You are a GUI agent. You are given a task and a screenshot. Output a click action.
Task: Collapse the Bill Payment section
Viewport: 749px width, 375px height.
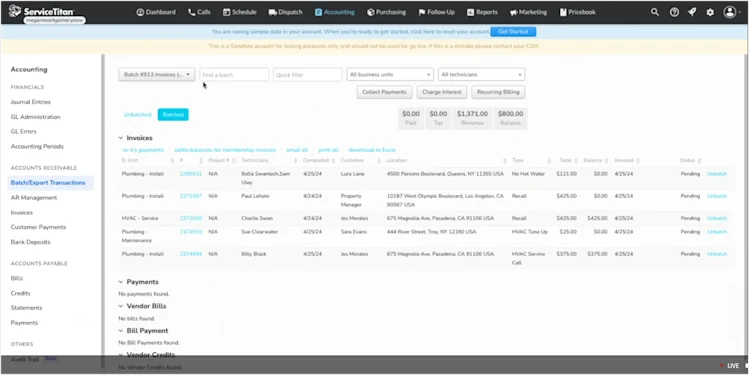tap(121, 331)
